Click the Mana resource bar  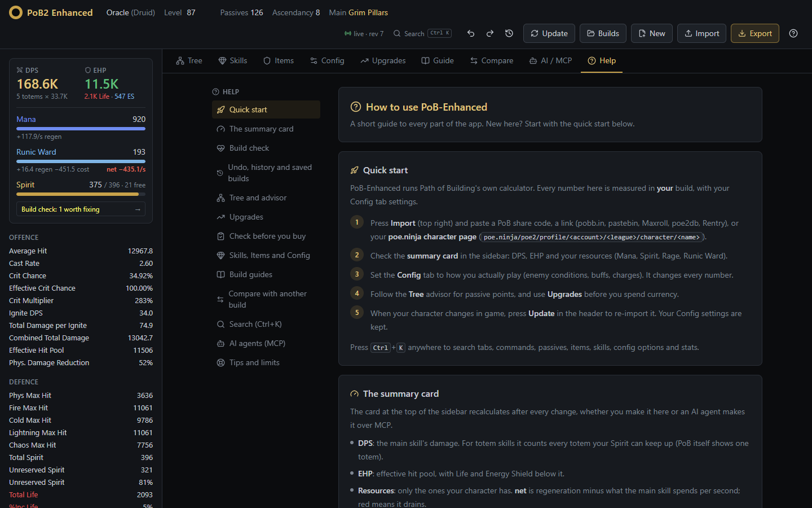81,129
